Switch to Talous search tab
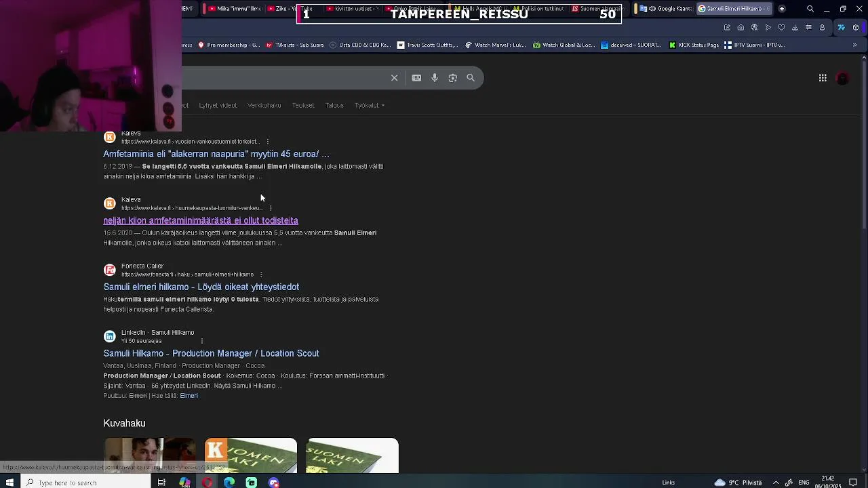868x488 pixels. tap(334, 105)
